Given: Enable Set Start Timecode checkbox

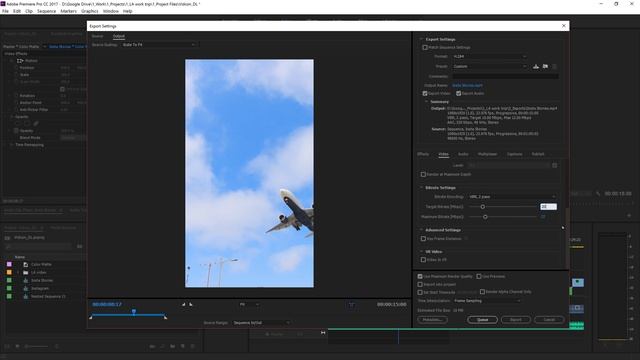Looking at the screenshot, I should [420, 292].
